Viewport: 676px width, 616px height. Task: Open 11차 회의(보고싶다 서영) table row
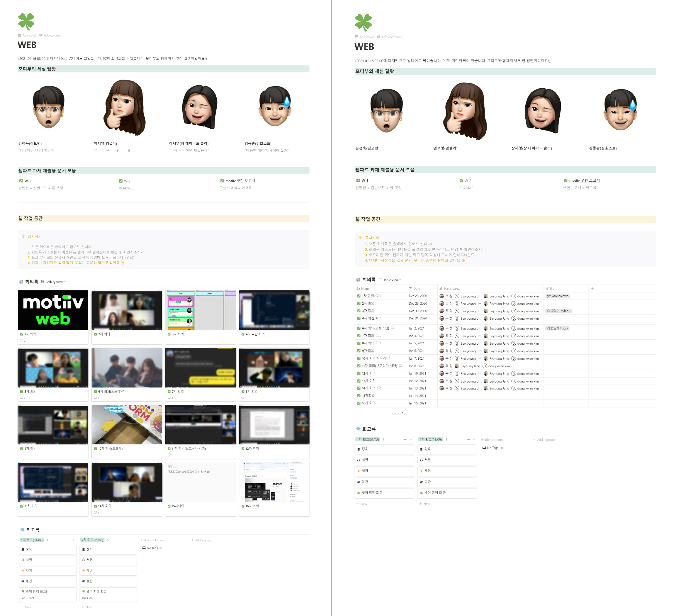[379, 366]
